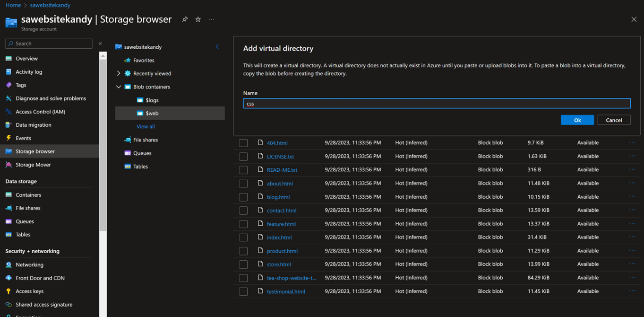Open the product.html blob link
The width and height of the screenshot is (644, 317).
282,251
